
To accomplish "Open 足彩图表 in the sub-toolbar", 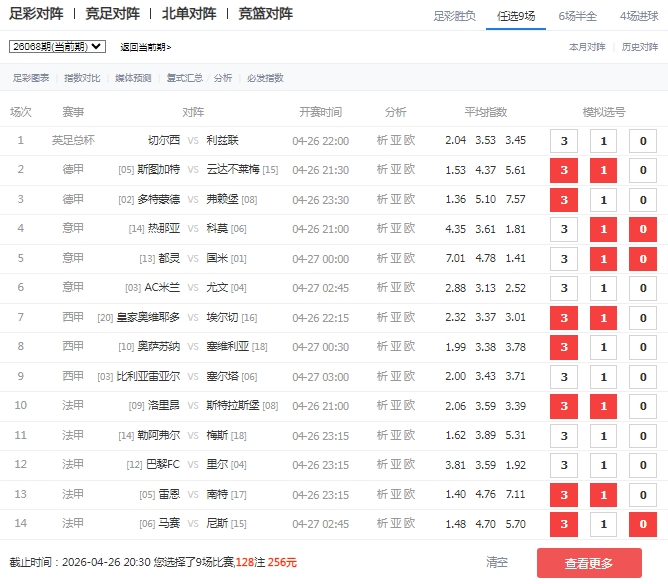I will 31,77.
